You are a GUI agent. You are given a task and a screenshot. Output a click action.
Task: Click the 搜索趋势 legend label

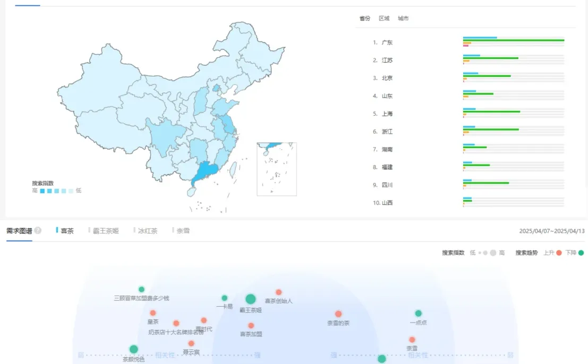pos(526,253)
